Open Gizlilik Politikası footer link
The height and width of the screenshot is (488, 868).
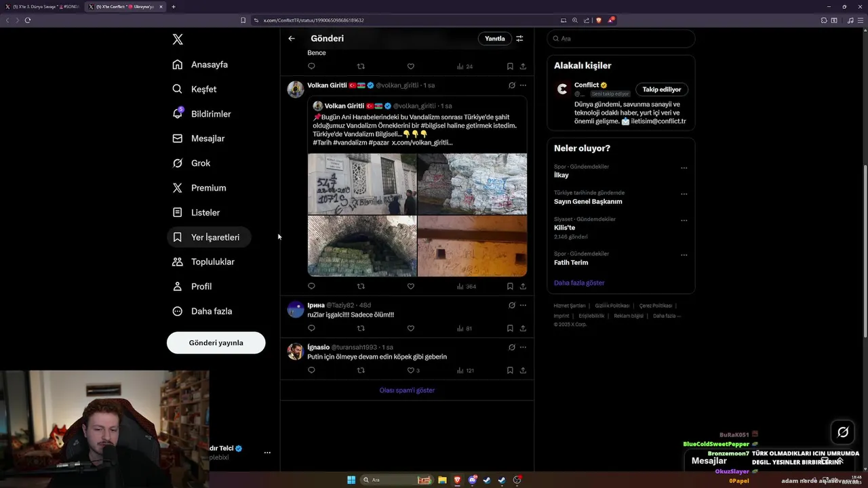pyautogui.click(x=613, y=306)
